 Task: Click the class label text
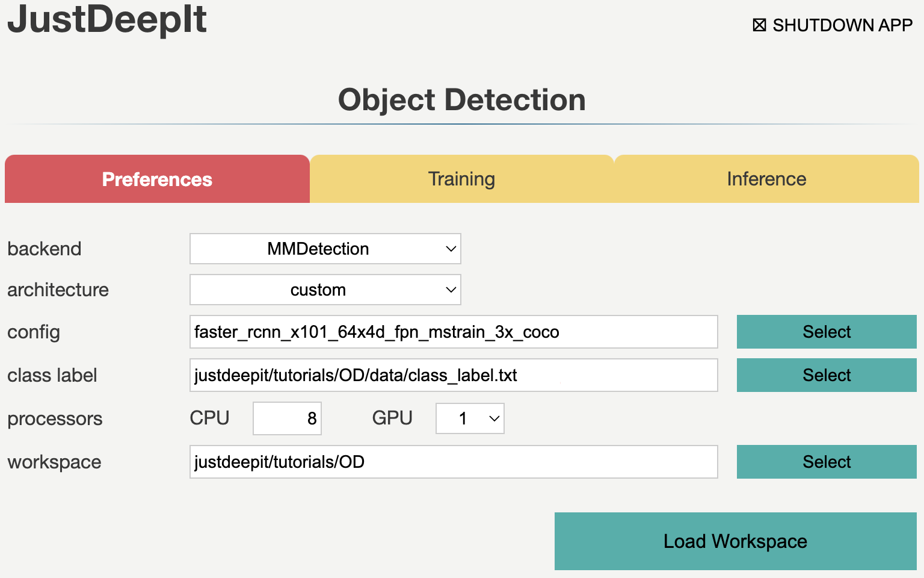pyautogui.click(x=52, y=375)
